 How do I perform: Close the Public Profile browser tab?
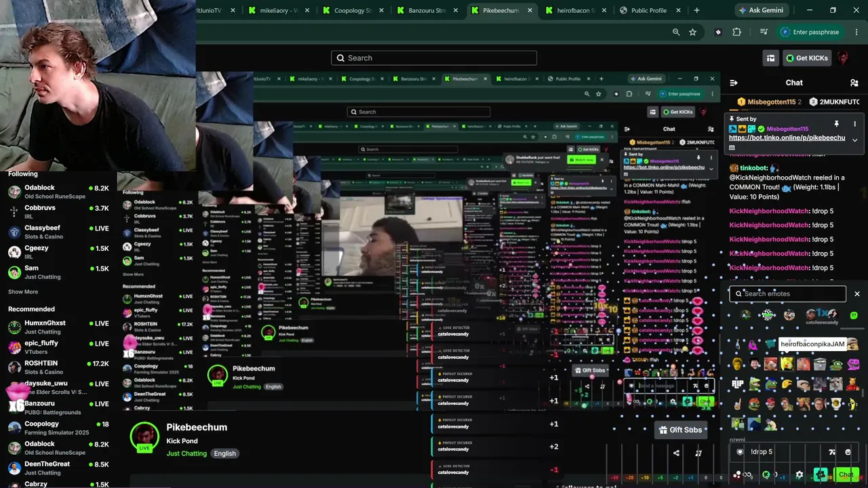(679, 10)
